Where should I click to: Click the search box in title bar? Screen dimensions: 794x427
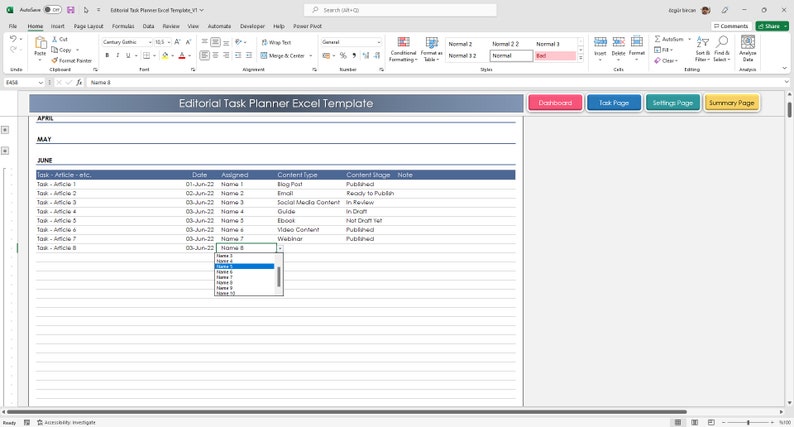(x=400, y=10)
